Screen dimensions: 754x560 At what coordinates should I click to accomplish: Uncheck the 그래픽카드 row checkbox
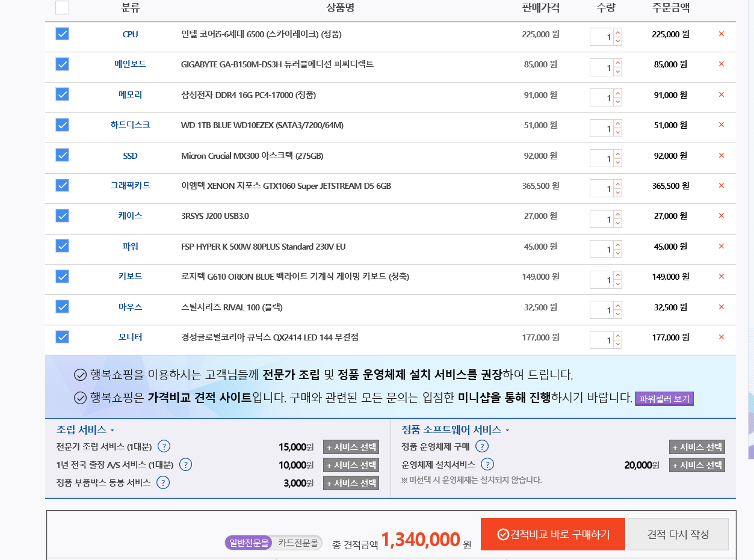(x=63, y=185)
